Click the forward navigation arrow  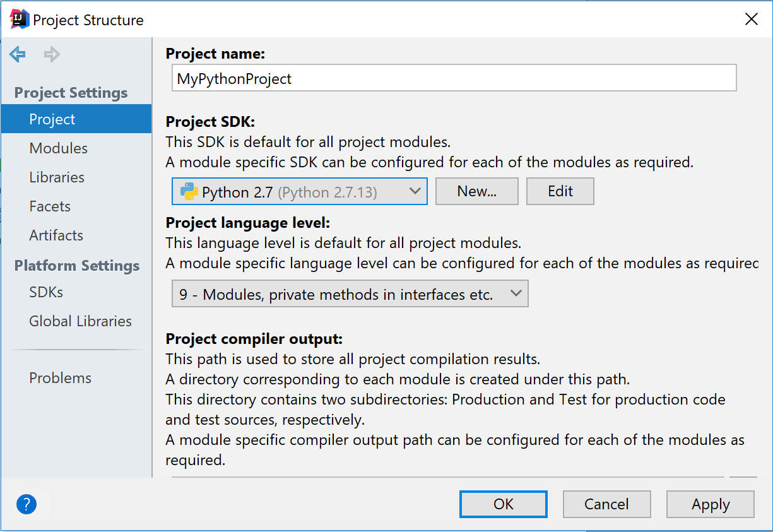coord(52,54)
